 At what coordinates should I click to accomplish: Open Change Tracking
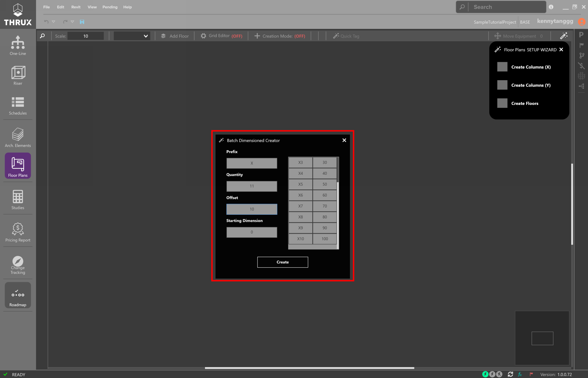click(x=18, y=265)
